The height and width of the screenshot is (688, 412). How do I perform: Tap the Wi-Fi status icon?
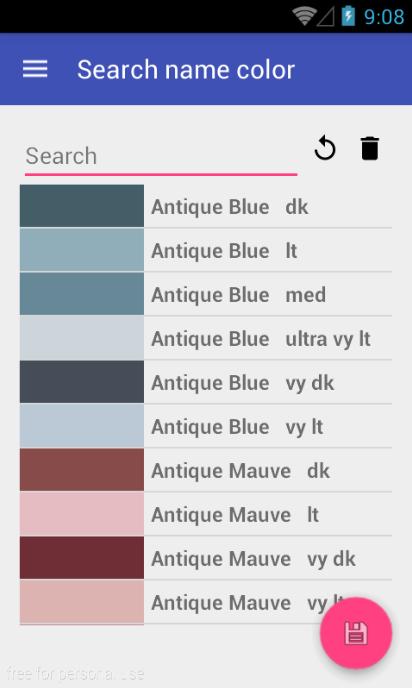[x=304, y=16]
